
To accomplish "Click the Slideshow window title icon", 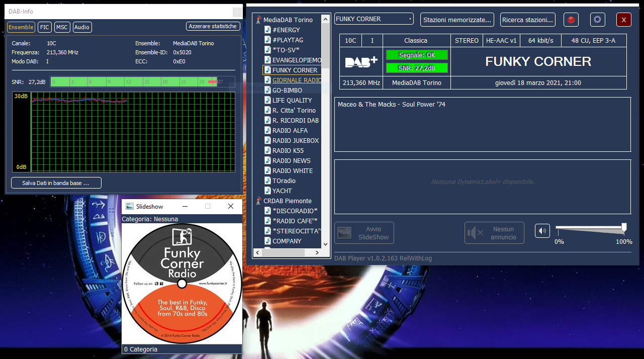I will click(x=129, y=206).
